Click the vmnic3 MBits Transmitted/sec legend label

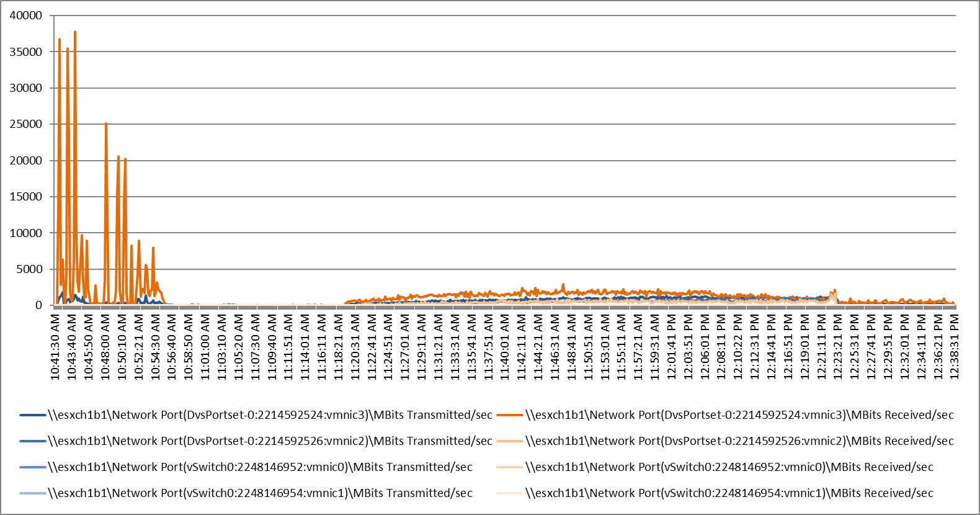point(270,415)
